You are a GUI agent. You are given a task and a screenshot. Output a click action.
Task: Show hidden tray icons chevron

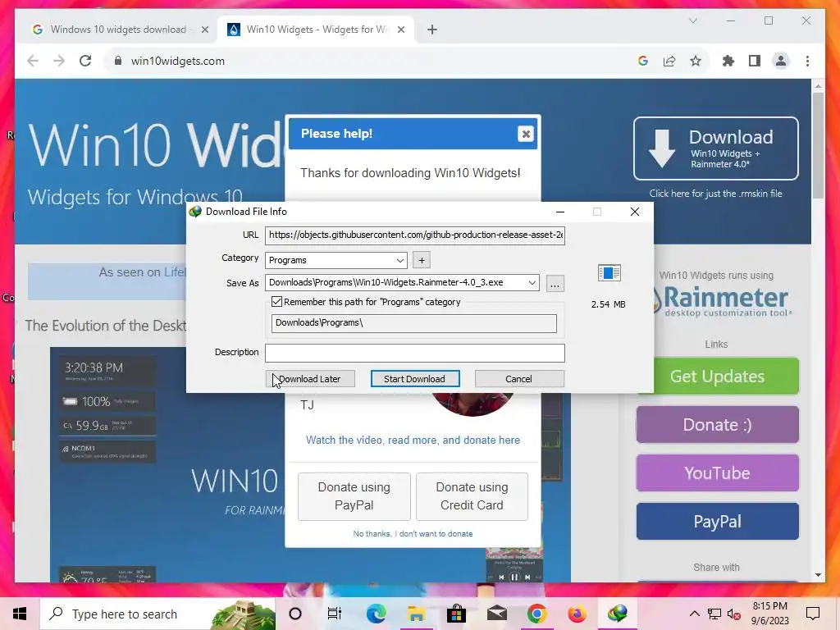[x=694, y=614]
